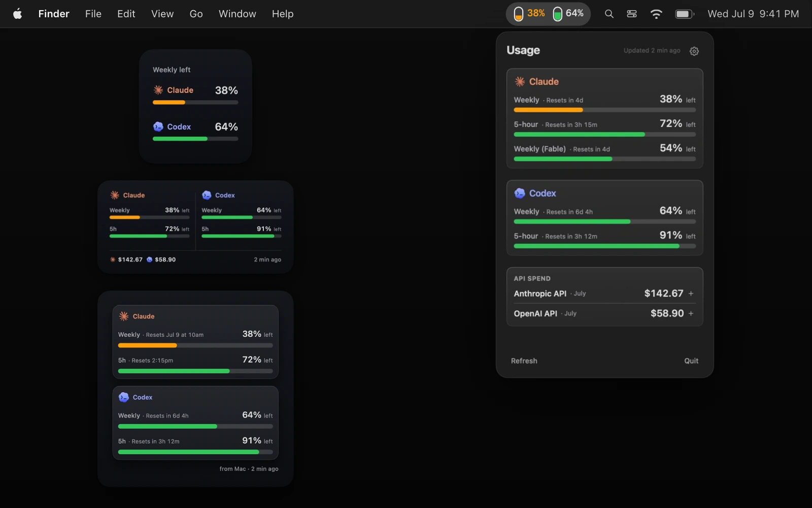Click 'Updated 2 min ago' text

652,50
